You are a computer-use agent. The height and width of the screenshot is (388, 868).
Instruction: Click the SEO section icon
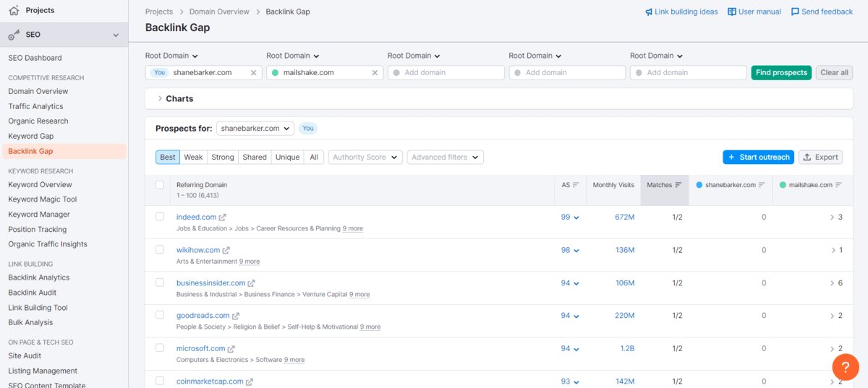pyautogui.click(x=14, y=35)
